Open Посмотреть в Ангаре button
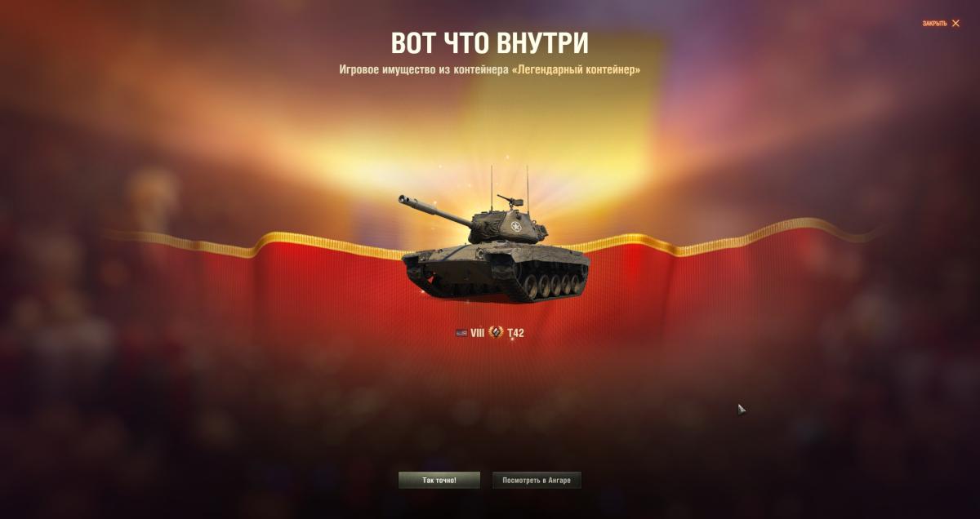Image resolution: width=980 pixels, height=519 pixels. (x=537, y=480)
